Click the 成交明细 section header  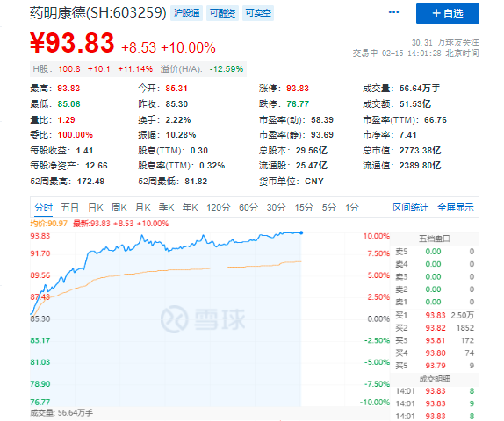(x=435, y=379)
